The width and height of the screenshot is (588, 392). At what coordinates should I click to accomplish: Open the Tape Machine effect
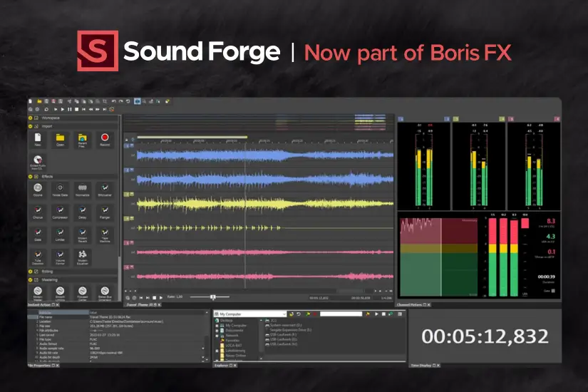point(105,234)
